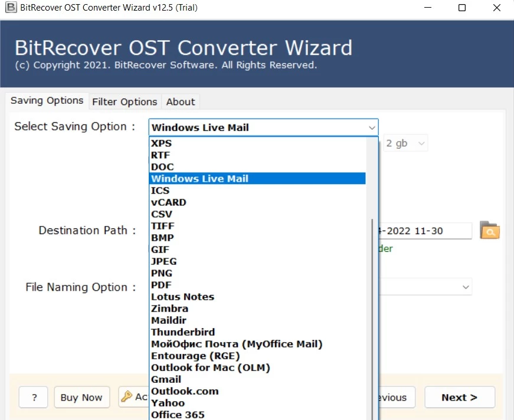The image size is (514, 420).
Task: Select GIF from the format list
Action: coord(257,250)
